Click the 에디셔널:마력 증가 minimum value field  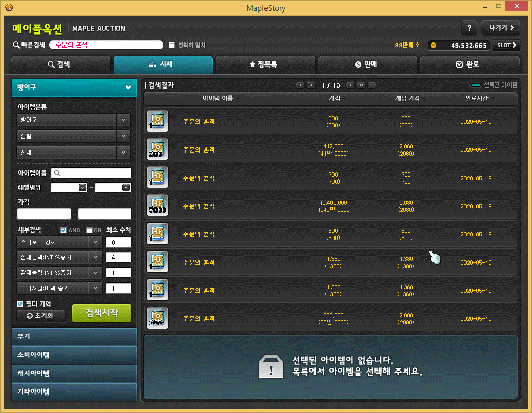coord(118,288)
